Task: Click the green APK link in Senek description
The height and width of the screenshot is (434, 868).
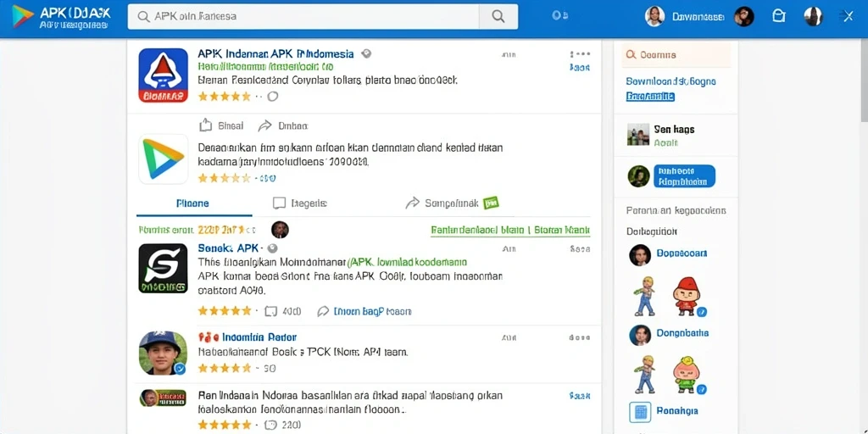Action: (x=406, y=262)
